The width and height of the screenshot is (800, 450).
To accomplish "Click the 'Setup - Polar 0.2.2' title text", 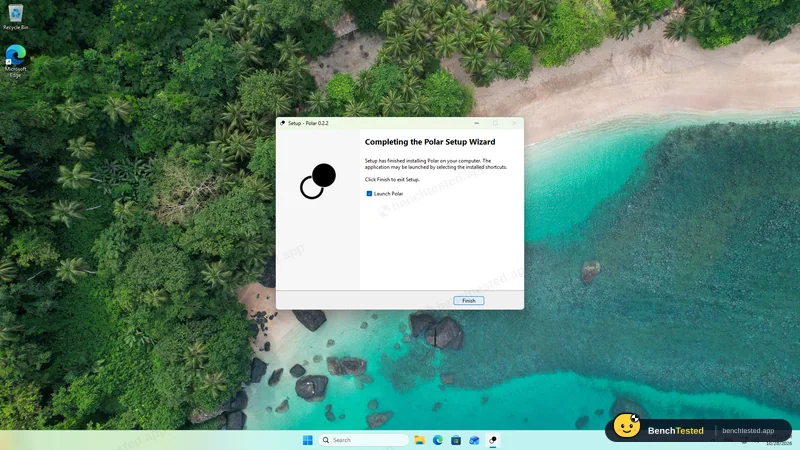I will [x=308, y=123].
